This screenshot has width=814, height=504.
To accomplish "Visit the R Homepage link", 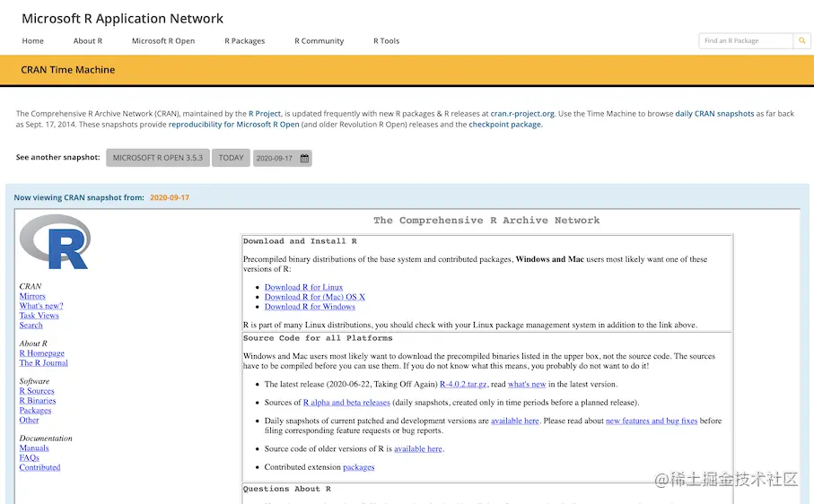I will [41, 353].
